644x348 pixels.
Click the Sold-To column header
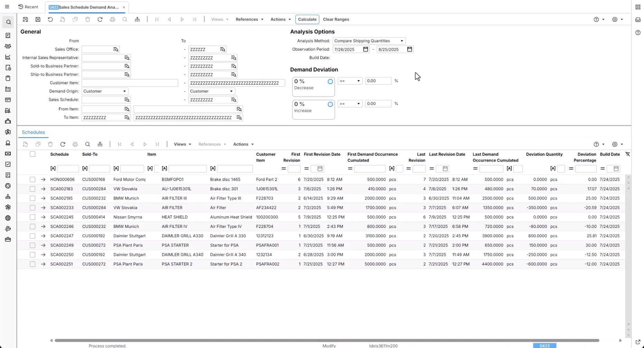[90, 154]
